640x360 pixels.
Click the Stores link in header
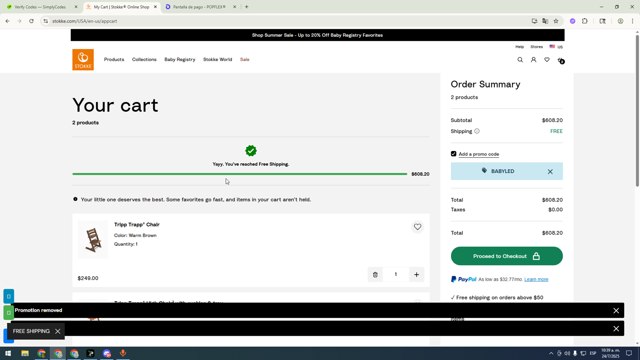click(536, 47)
